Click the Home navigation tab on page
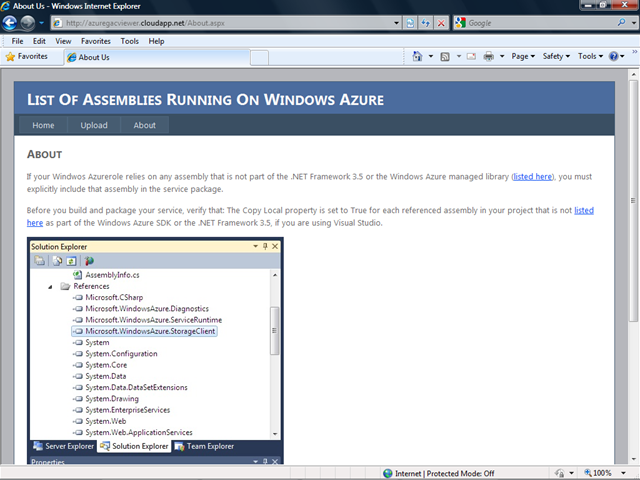 coord(43,125)
